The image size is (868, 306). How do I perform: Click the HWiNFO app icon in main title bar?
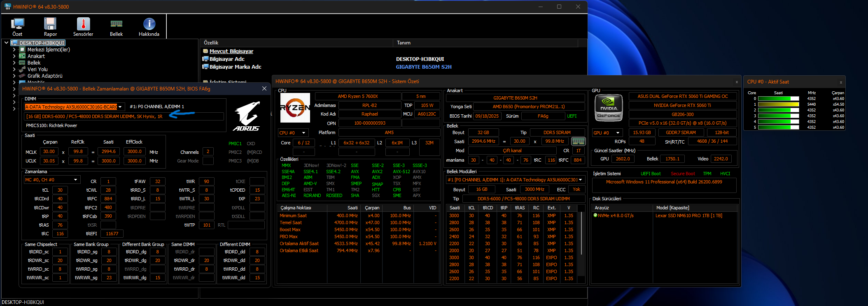click(x=7, y=7)
